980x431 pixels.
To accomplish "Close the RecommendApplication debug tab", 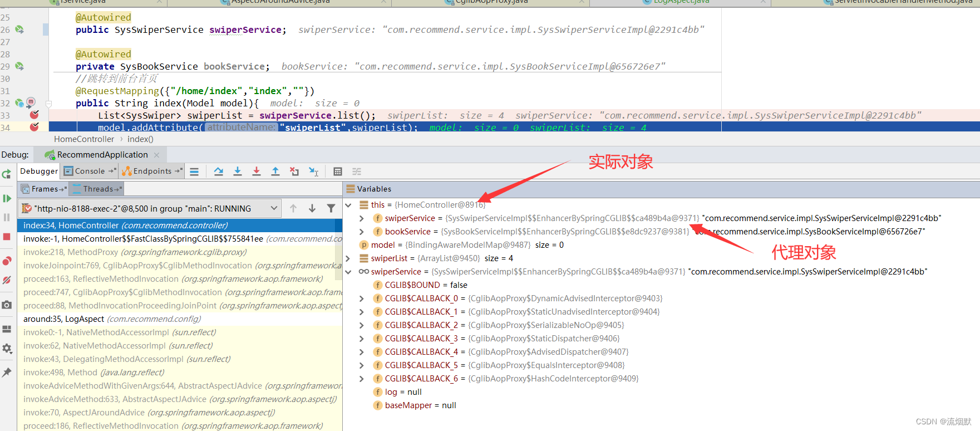I will coord(157,155).
